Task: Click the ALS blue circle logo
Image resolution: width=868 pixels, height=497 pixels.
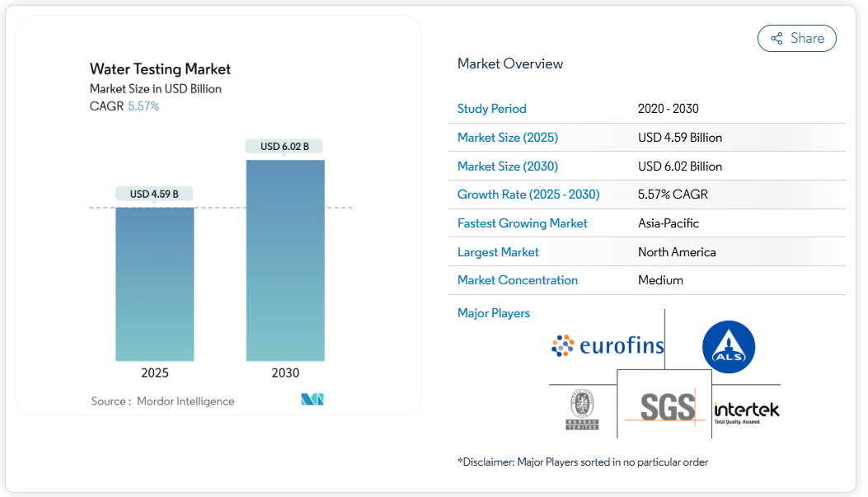Action: click(x=728, y=346)
